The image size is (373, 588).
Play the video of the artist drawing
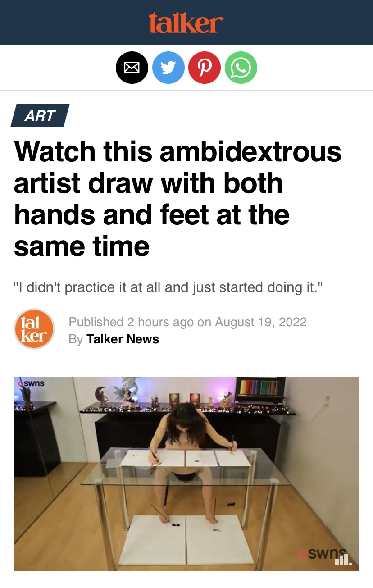point(186,474)
